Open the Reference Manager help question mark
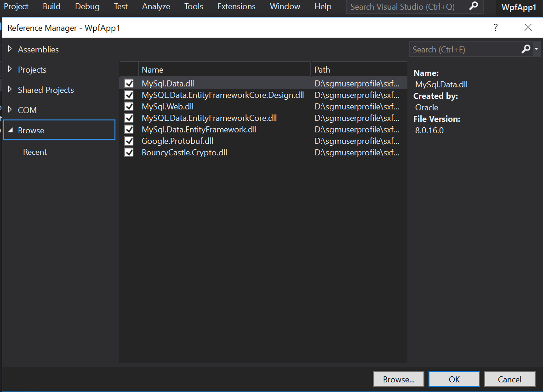The width and height of the screenshot is (543, 392). [496, 28]
